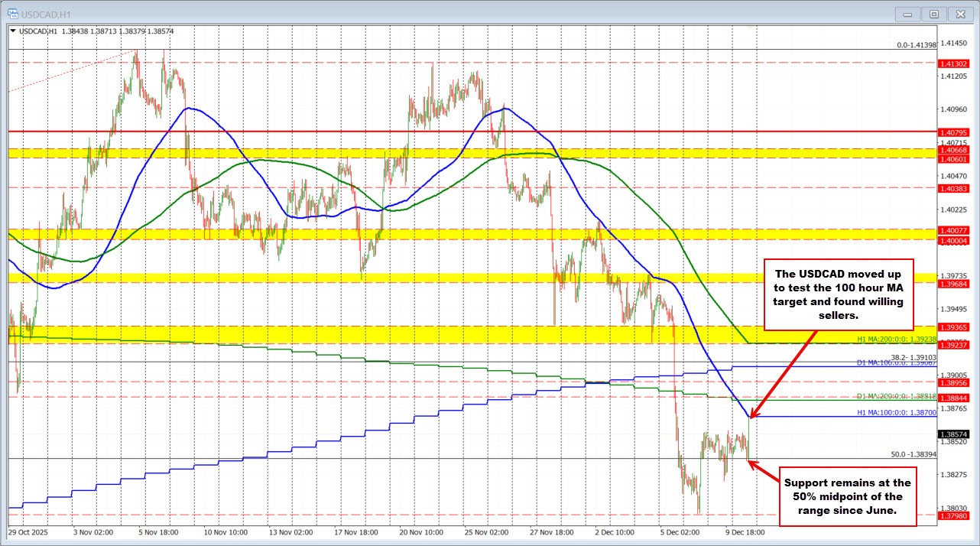Click the 50% midpoint support annotation box
The image size is (980, 546).
tap(847, 497)
